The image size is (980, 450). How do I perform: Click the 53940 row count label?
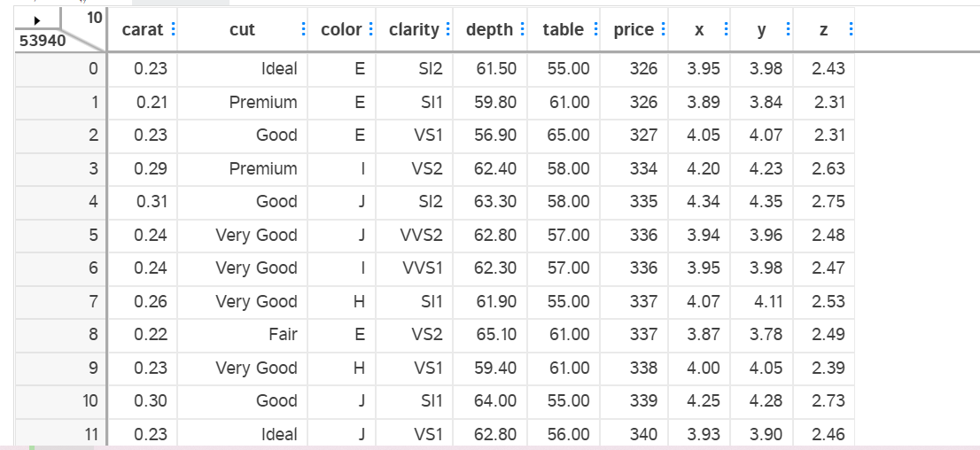click(x=35, y=41)
